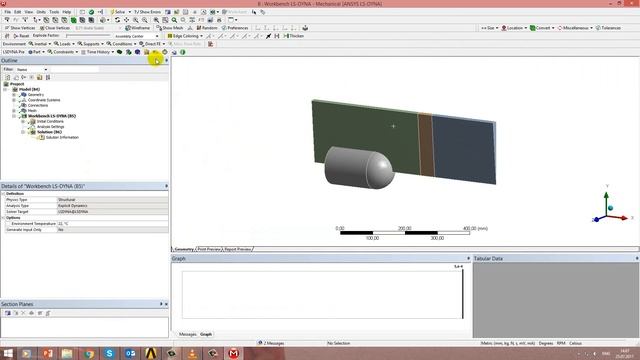This screenshot has height=360, width=640.
Task: Click the Environment Temperature value field
Action: point(113,224)
